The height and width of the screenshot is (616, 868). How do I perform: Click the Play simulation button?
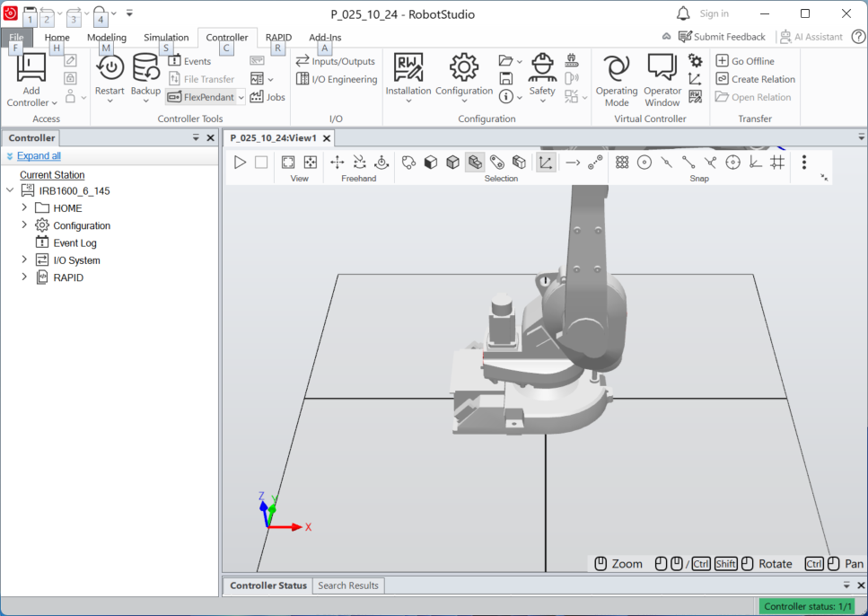[x=240, y=163]
